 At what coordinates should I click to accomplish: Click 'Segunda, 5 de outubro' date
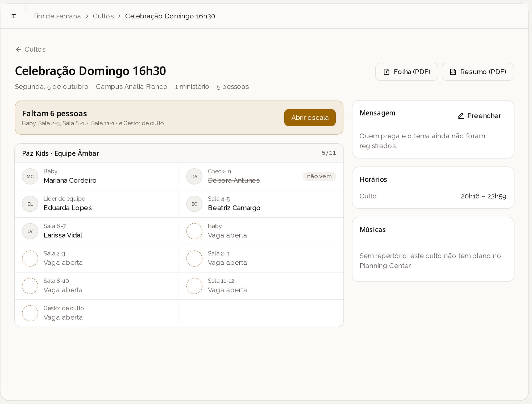[52, 87]
